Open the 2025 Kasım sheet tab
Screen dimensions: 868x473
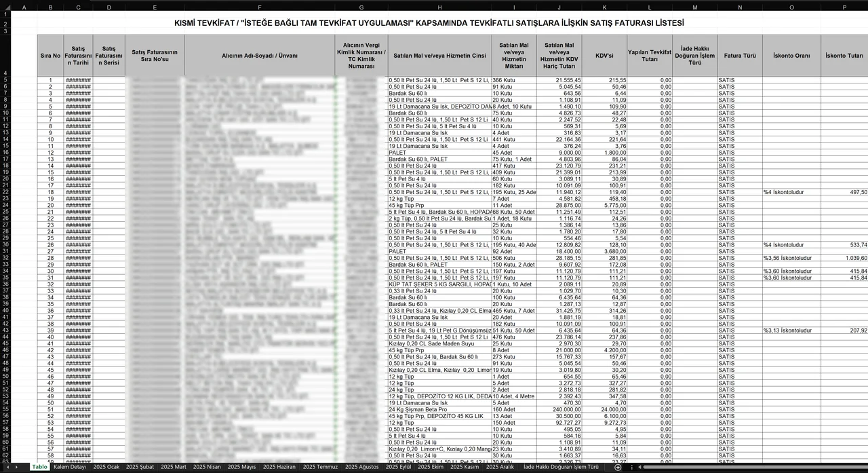pos(465,468)
